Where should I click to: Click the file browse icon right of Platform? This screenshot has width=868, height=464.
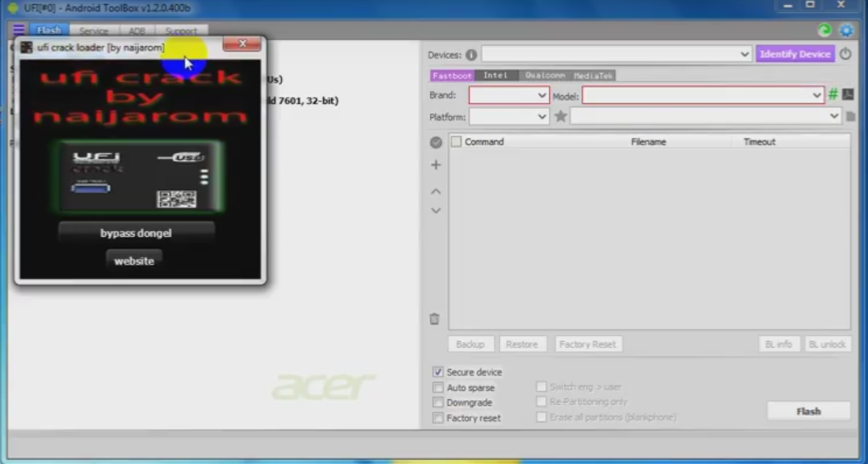[850, 116]
